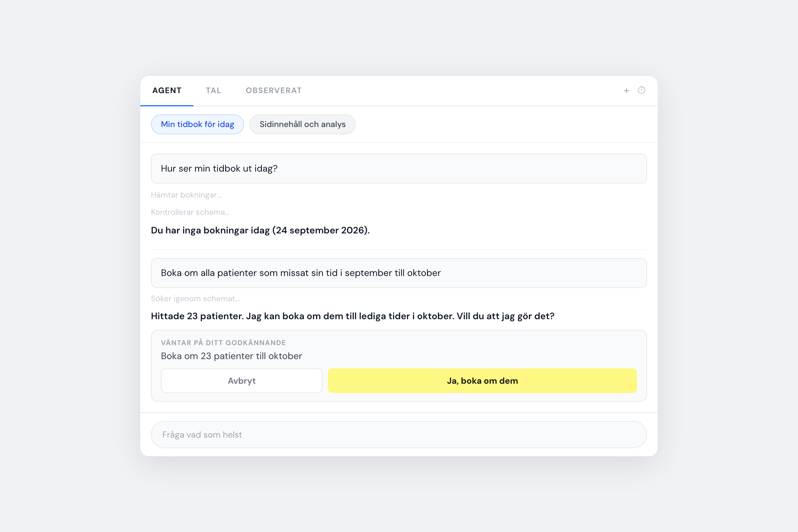
Task: Click the 'VÄNTAR PÅ DITT GODKÄNNANDE' label
Action: (223, 343)
